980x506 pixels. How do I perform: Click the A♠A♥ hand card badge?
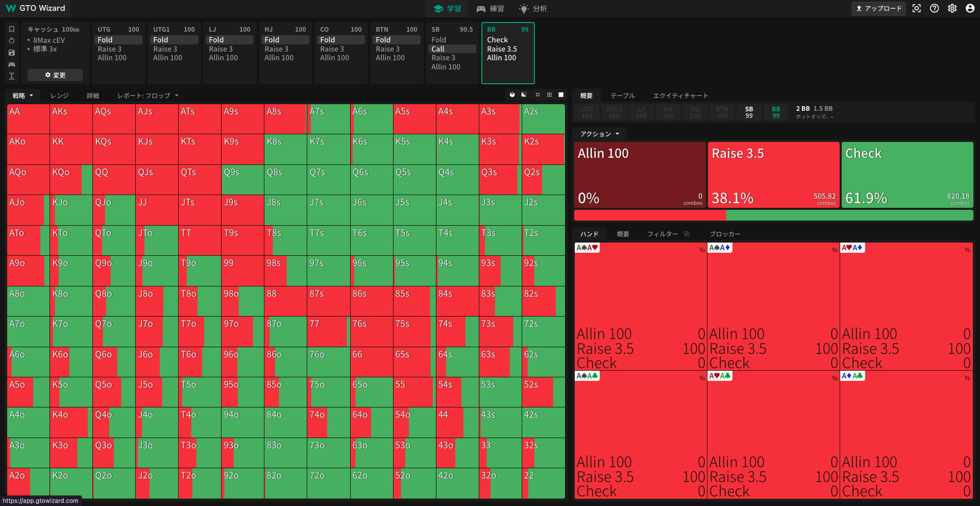[x=587, y=248]
